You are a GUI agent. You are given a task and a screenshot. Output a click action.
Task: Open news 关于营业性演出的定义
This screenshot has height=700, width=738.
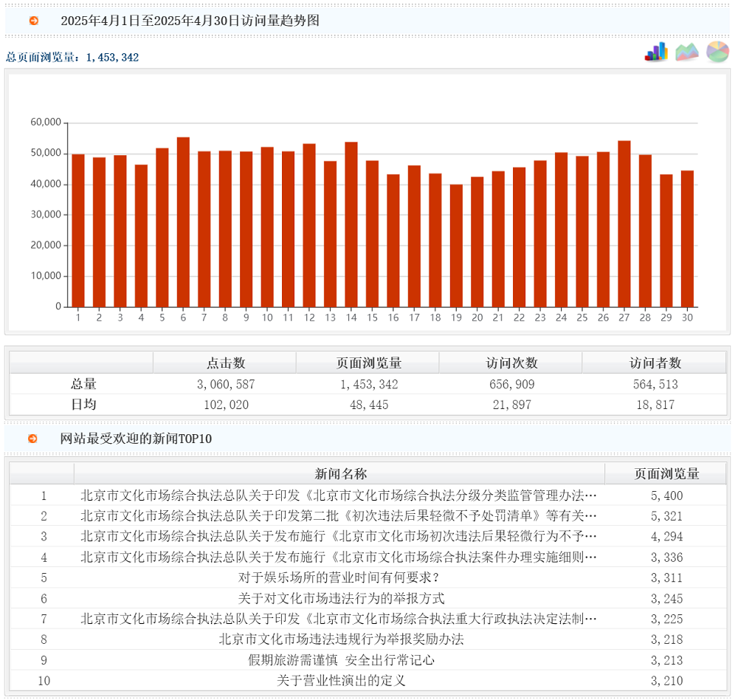pyautogui.click(x=341, y=681)
